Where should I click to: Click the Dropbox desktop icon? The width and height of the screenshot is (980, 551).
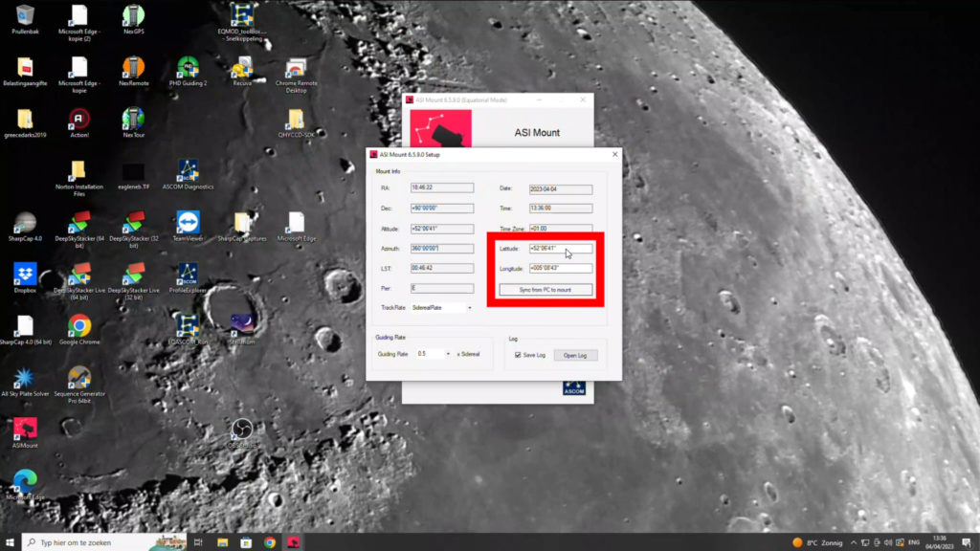(25, 279)
